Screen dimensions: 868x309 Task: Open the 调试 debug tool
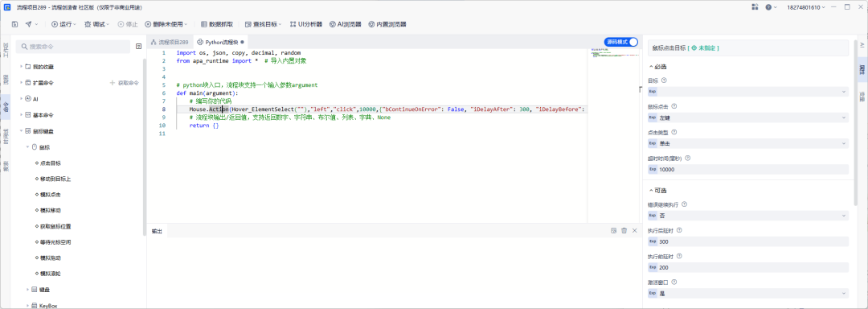[96, 24]
